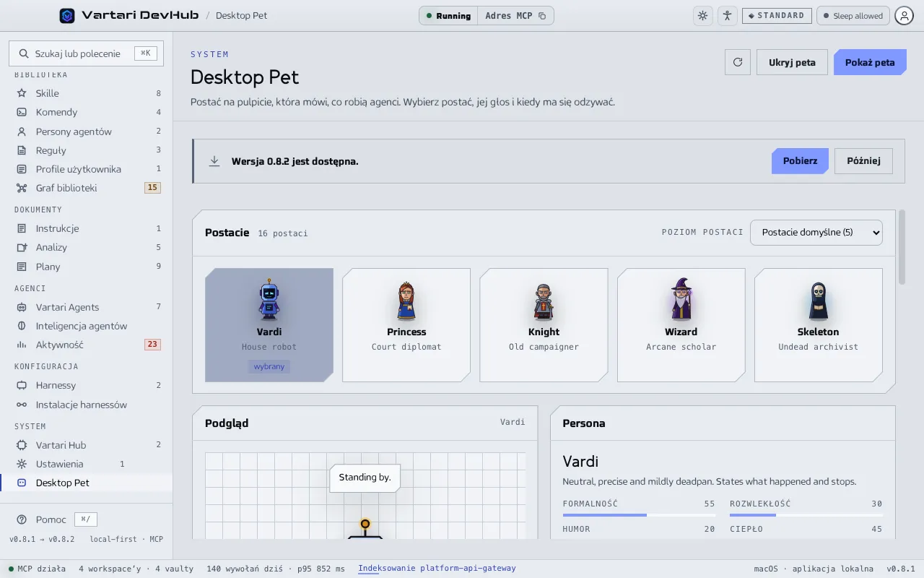Click the Pobierz button
The width and height of the screenshot is (924, 578).
click(800, 161)
